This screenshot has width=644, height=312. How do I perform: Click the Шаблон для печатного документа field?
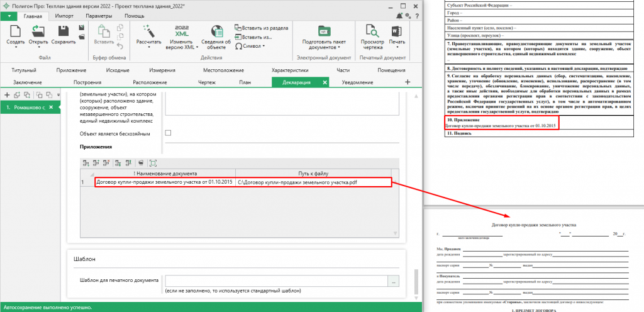[x=276, y=281]
